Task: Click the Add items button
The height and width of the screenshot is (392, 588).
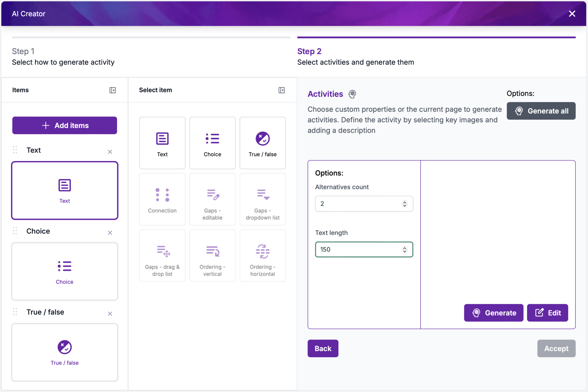Action: point(65,125)
